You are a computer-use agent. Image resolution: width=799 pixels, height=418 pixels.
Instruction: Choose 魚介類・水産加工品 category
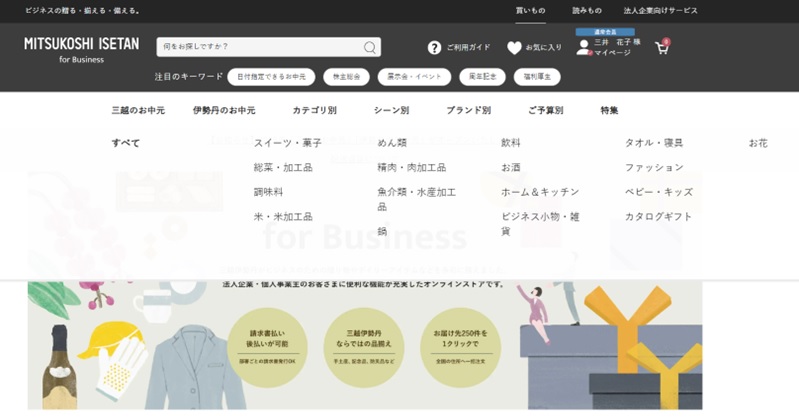pyautogui.click(x=417, y=199)
